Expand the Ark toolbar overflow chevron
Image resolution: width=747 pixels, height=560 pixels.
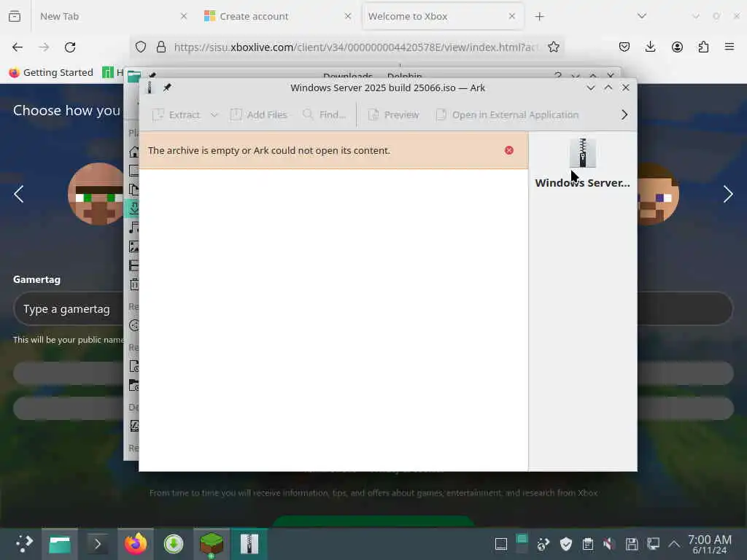pyautogui.click(x=624, y=114)
